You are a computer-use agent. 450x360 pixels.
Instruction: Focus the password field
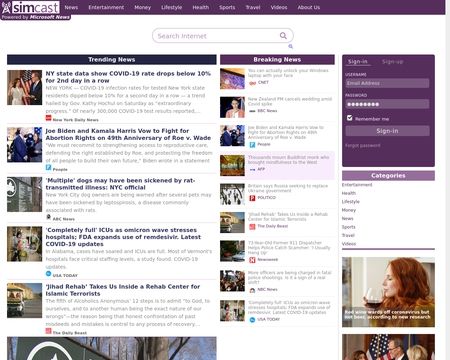(387, 104)
